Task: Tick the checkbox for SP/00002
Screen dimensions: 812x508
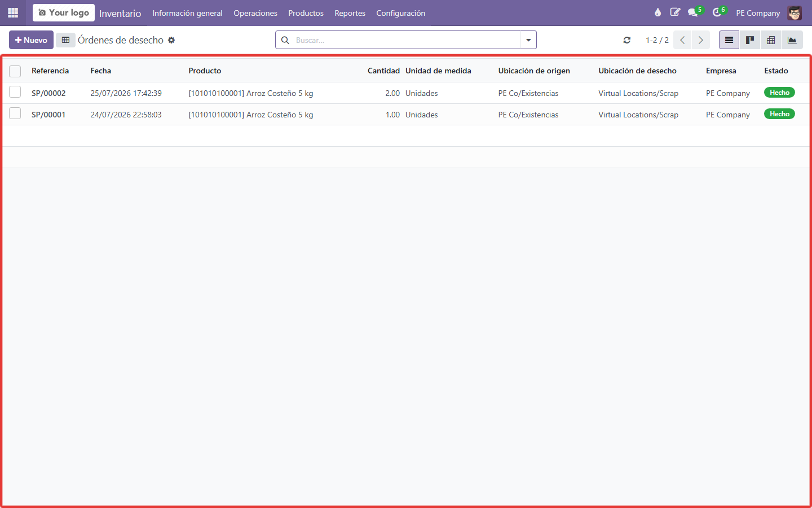Action: click(x=15, y=92)
